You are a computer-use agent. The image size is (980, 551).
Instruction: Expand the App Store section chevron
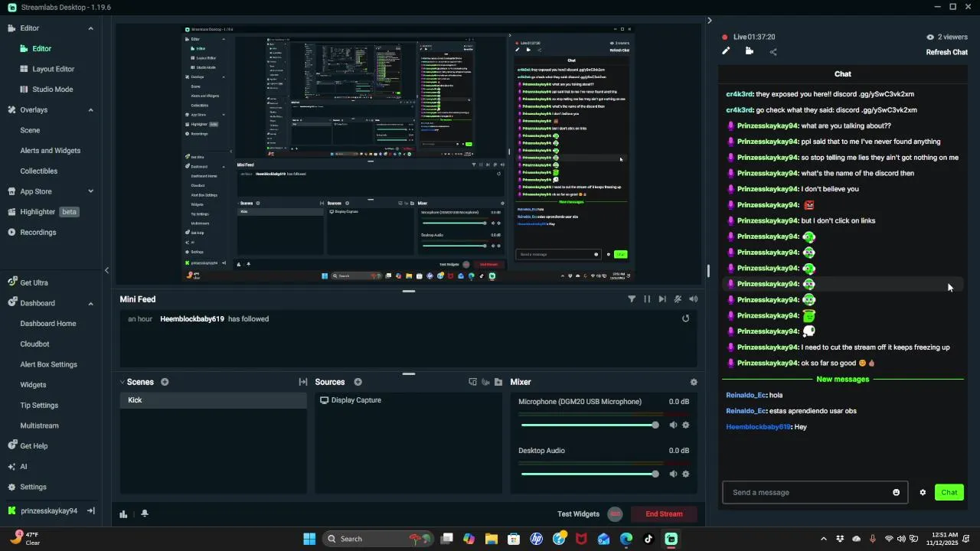(90, 191)
